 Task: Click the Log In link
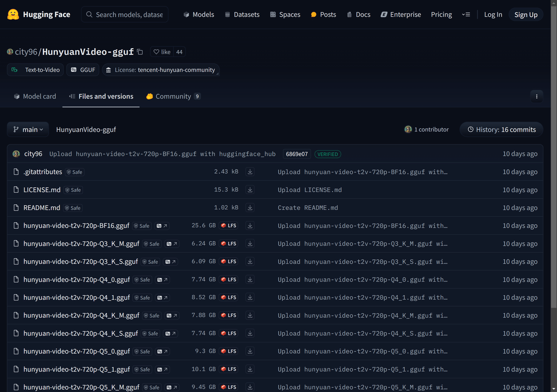click(x=493, y=14)
